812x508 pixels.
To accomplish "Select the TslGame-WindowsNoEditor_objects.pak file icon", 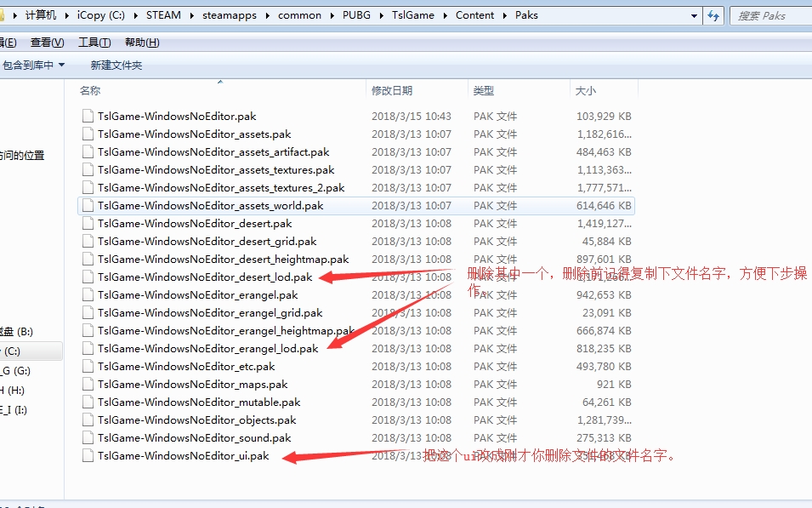I will point(88,420).
